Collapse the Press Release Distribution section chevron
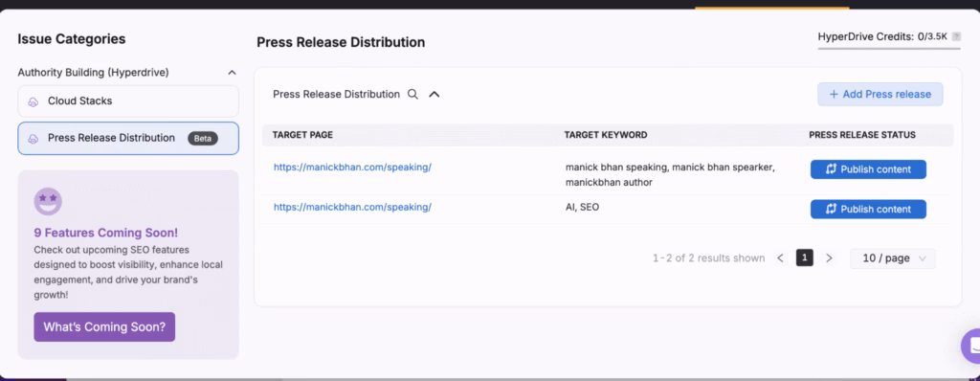Screen dimensions: 980x381 [434, 95]
